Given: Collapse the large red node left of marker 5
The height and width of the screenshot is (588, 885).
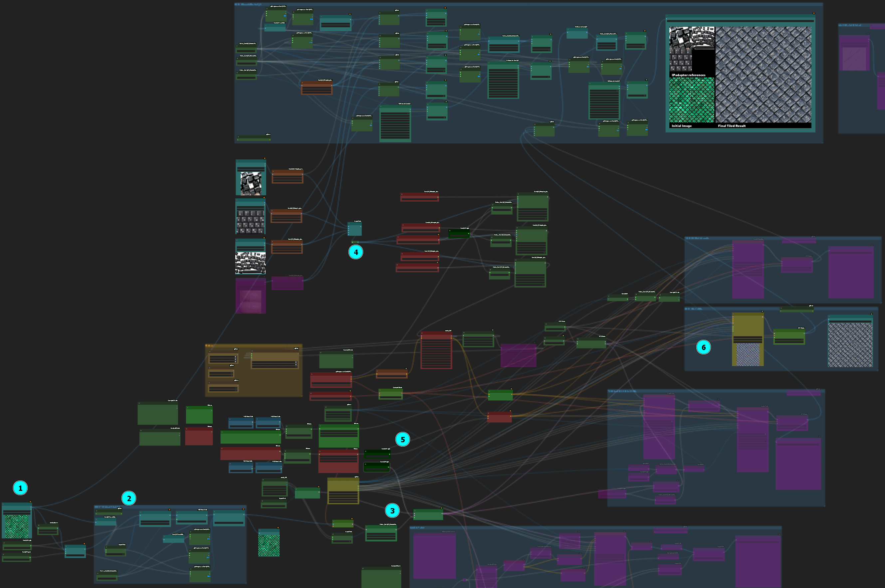Looking at the screenshot, I should (x=320, y=452).
